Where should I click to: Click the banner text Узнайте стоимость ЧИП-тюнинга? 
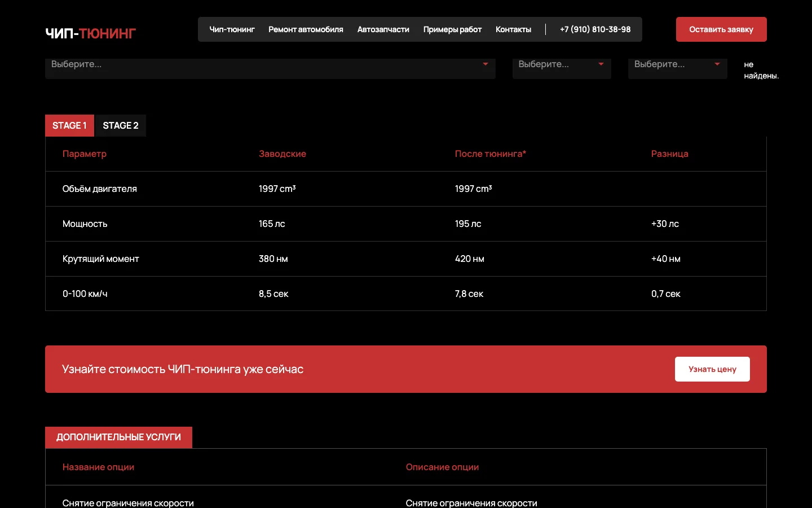click(183, 369)
